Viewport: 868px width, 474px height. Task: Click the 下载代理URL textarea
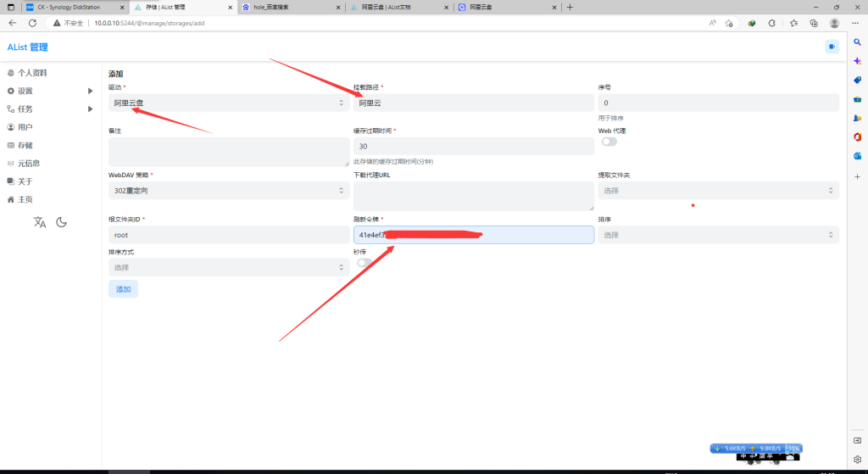474,196
